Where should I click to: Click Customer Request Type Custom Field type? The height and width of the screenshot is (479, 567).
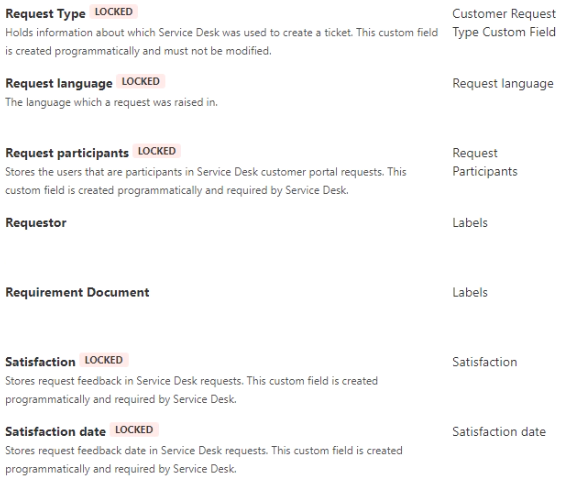[x=504, y=23]
